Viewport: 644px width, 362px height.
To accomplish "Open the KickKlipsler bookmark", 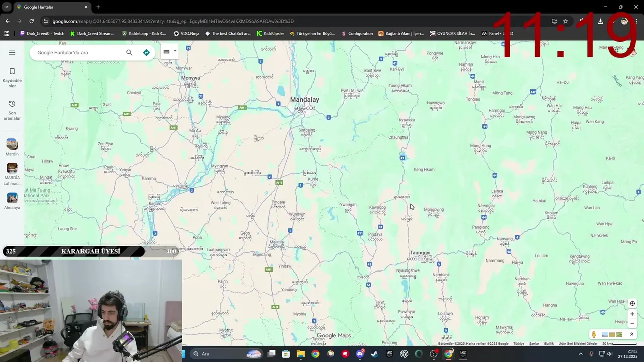I will [x=270, y=34].
